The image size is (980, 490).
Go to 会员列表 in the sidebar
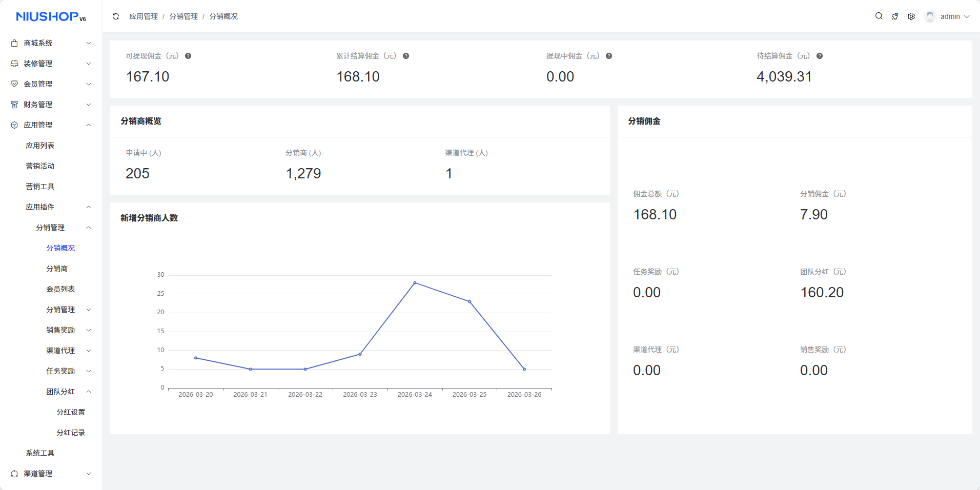click(60, 289)
